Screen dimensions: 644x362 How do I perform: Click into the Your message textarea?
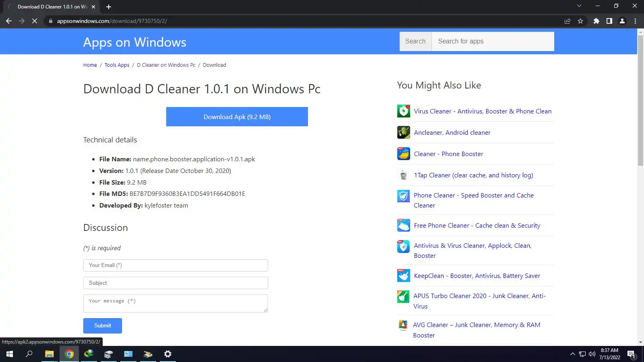pyautogui.click(x=175, y=303)
